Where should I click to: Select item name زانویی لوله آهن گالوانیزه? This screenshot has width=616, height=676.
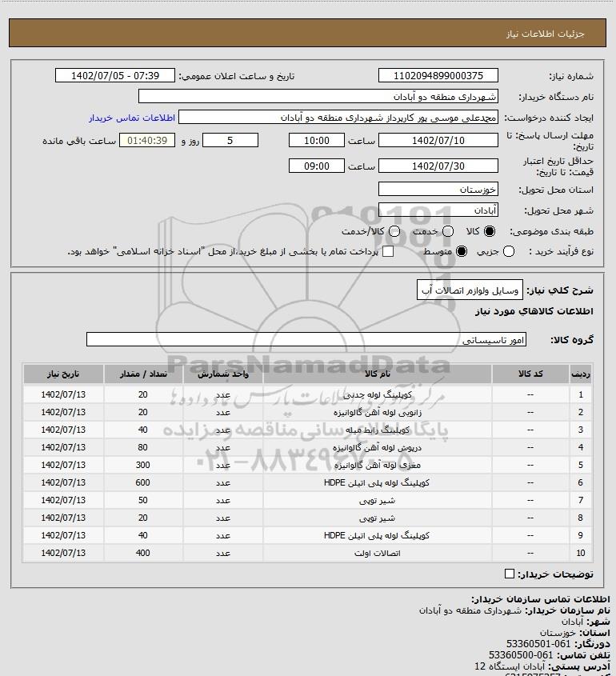coord(377,412)
